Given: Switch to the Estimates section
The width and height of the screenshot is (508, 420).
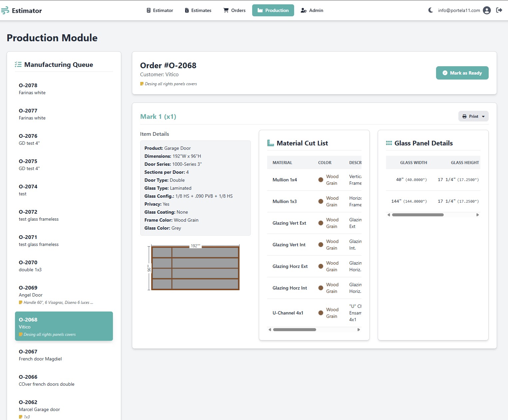Looking at the screenshot, I should coord(198,10).
